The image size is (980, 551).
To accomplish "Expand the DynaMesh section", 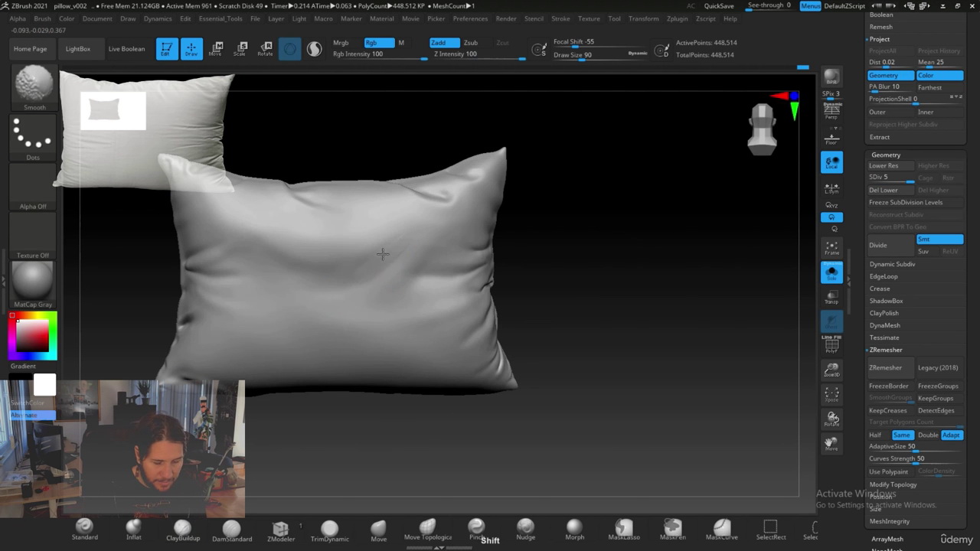I will [x=884, y=325].
